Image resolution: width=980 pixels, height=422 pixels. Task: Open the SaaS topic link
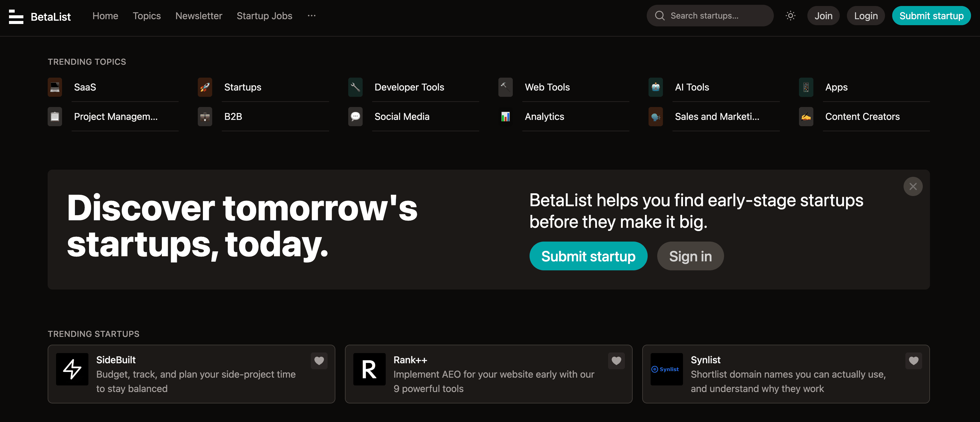[x=85, y=87]
